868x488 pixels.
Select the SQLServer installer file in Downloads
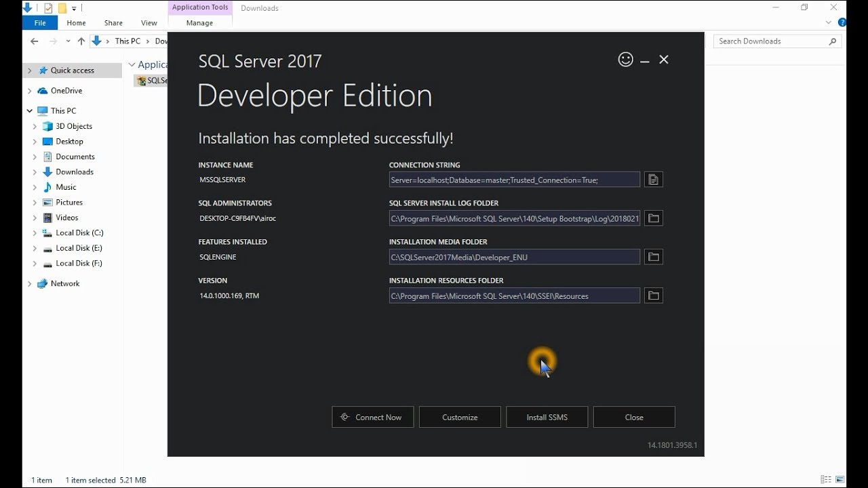click(151, 81)
